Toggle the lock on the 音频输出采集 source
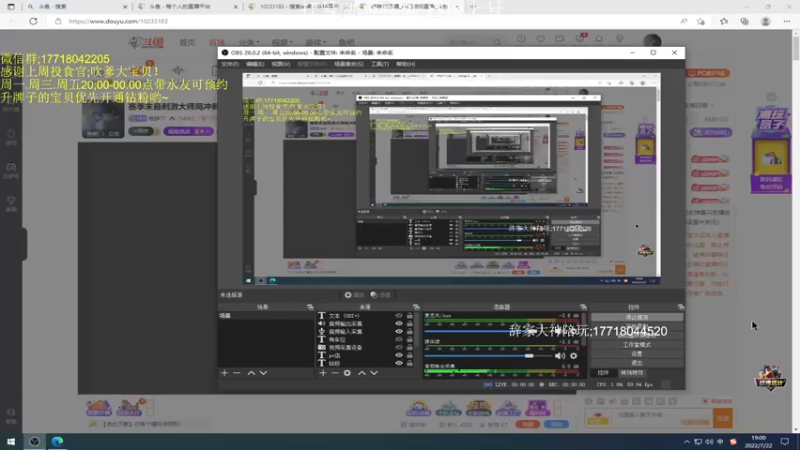Screen dimensions: 800x450 pyautogui.click(x=410, y=323)
